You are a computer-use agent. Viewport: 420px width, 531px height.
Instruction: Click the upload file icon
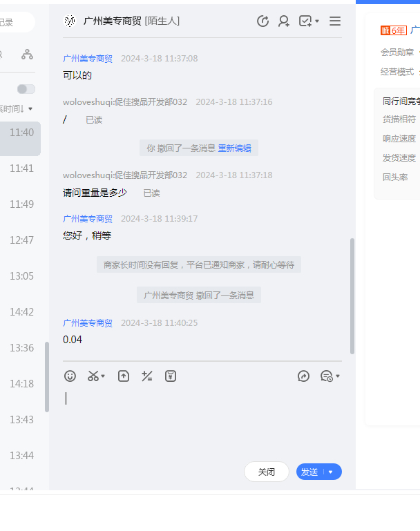point(124,376)
